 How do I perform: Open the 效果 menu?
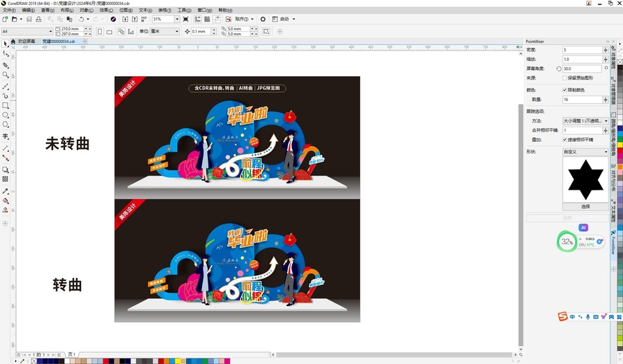point(106,10)
